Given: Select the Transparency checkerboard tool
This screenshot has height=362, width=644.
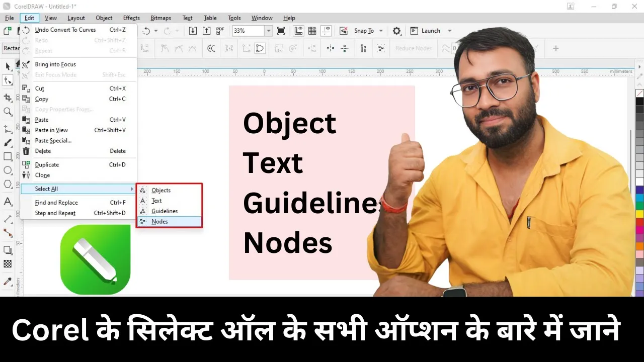Looking at the screenshot, I should 8,263.
